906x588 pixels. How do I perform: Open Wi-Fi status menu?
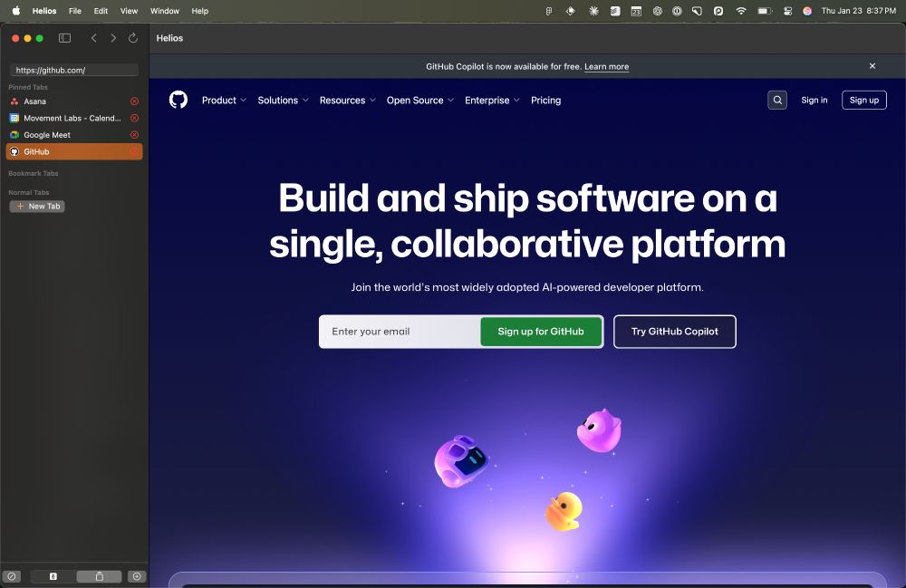(741, 11)
